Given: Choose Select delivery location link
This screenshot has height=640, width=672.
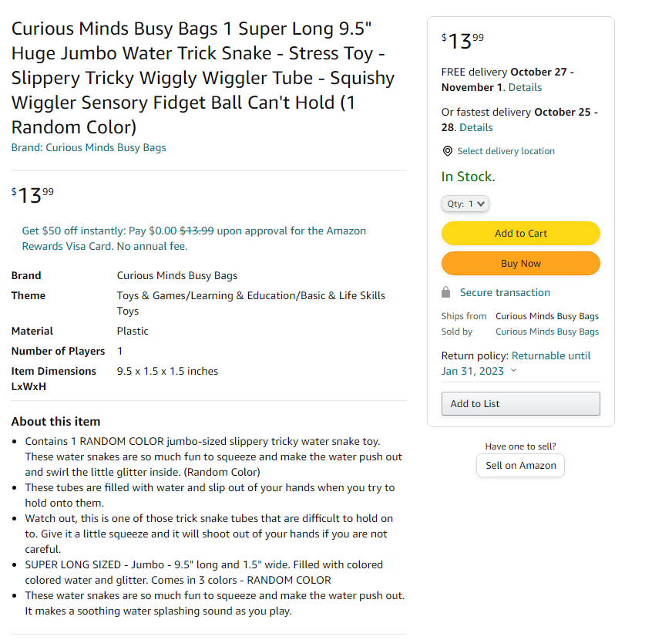Looking at the screenshot, I should click(506, 151).
